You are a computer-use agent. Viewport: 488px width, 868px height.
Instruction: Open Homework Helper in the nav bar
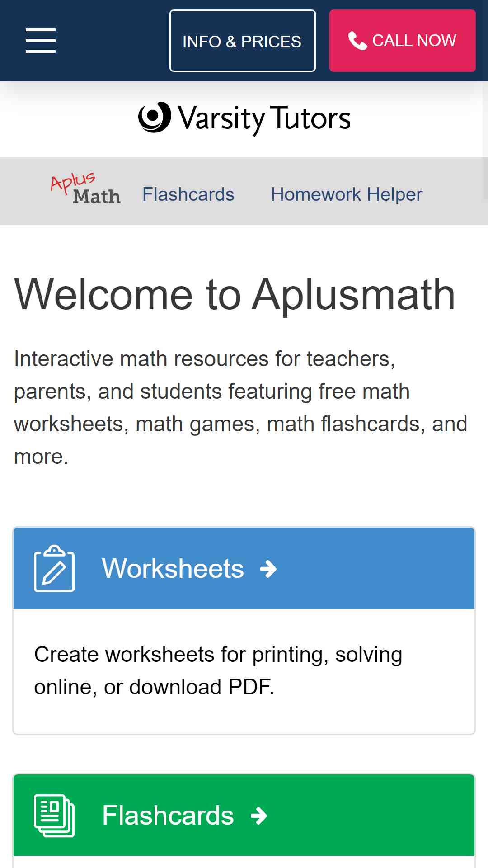347,194
